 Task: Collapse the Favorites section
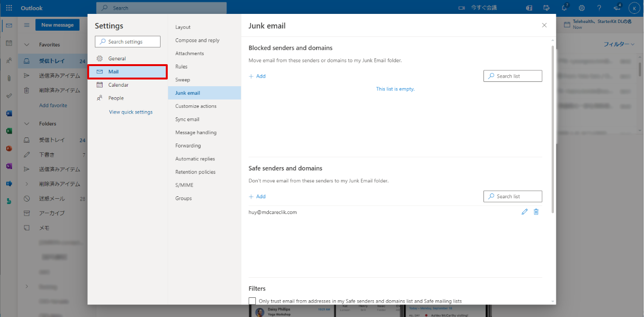click(x=27, y=45)
